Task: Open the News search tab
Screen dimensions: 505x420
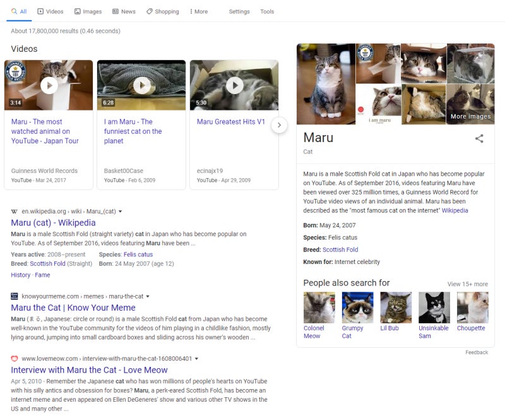Action: 124,11
